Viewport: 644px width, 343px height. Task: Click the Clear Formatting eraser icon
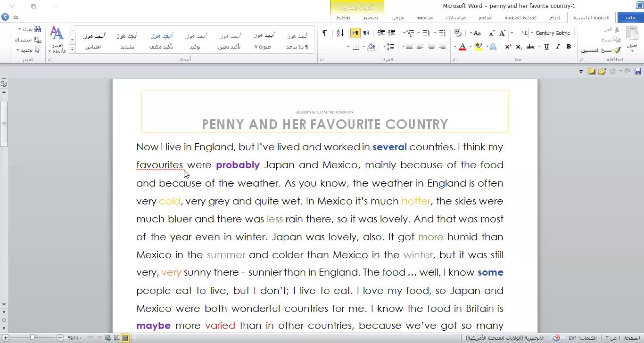coord(457,33)
